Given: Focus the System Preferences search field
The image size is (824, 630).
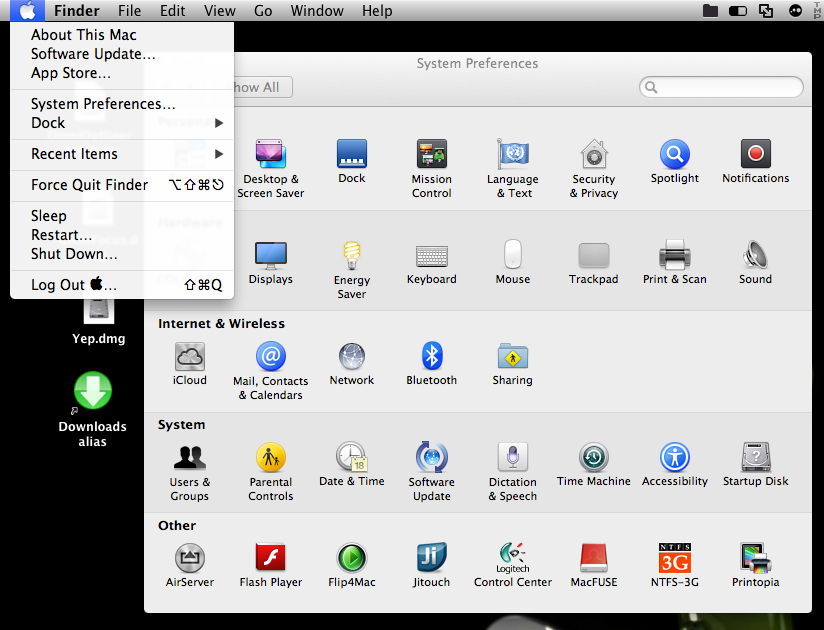Looking at the screenshot, I should point(721,87).
